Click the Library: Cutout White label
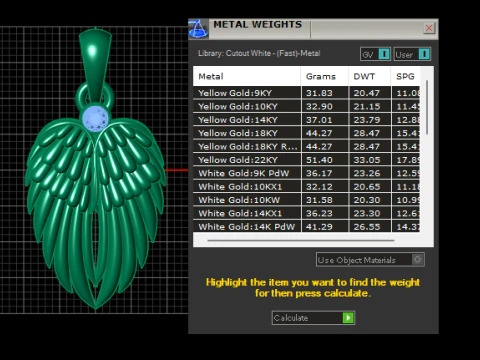The width and height of the screenshot is (480, 360). (x=259, y=53)
